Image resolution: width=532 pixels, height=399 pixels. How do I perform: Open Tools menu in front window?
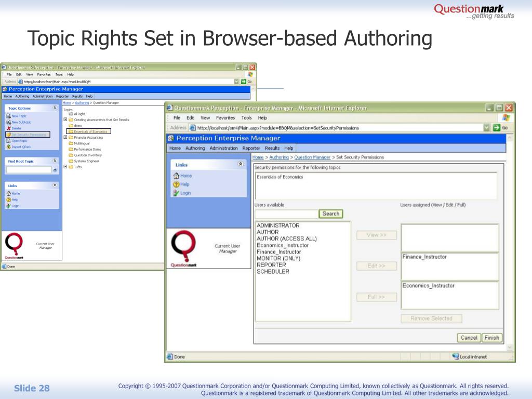(246, 118)
